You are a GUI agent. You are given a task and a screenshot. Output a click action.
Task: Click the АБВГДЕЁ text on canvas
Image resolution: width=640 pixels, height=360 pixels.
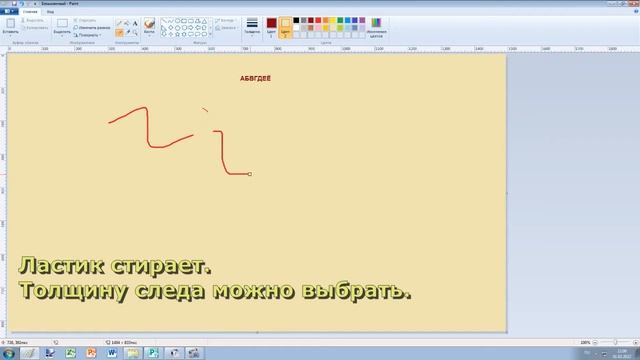[255, 78]
